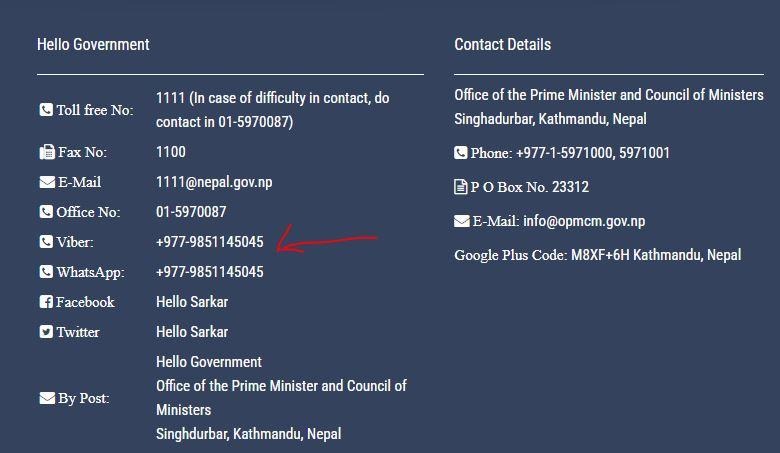Click the P O Box document icon
780x453 pixels.
[460, 187]
